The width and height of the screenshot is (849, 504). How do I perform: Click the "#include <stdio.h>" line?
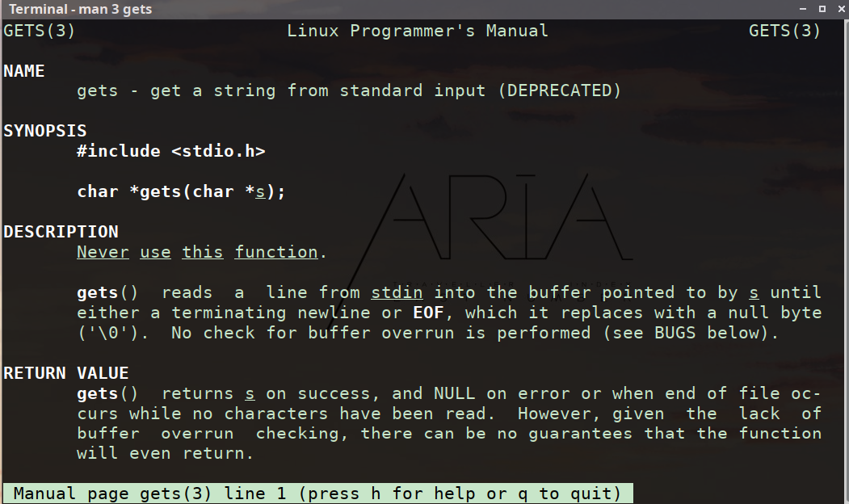pyautogui.click(x=171, y=151)
